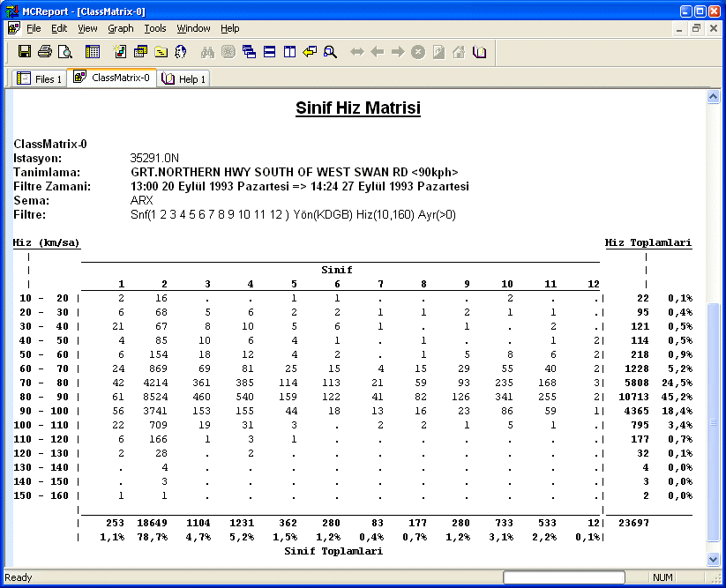Switch to the Help 1 tab
This screenshot has height=588, width=726.
coord(183,78)
